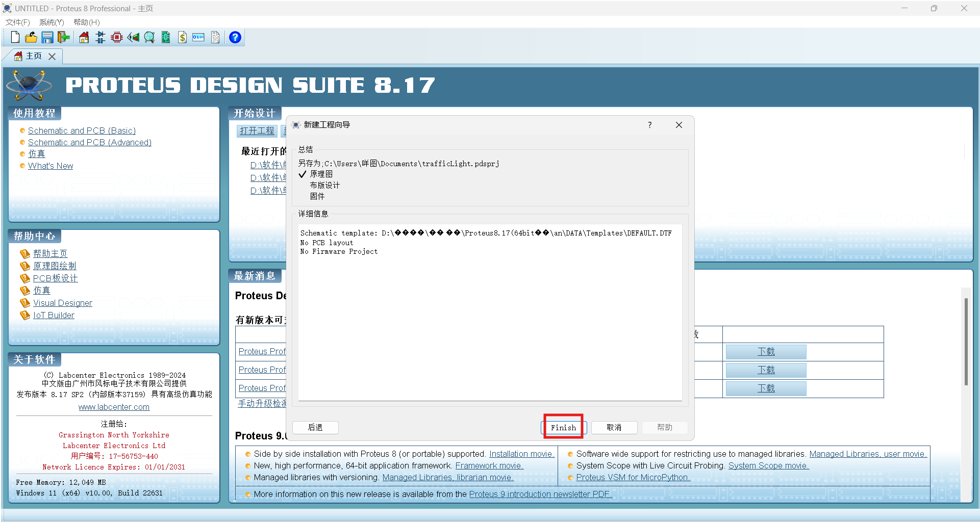The height and width of the screenshot is (522, 980).
Task: Open the Bill of Materials dollar icon
Action: click(x=182, y=37)
